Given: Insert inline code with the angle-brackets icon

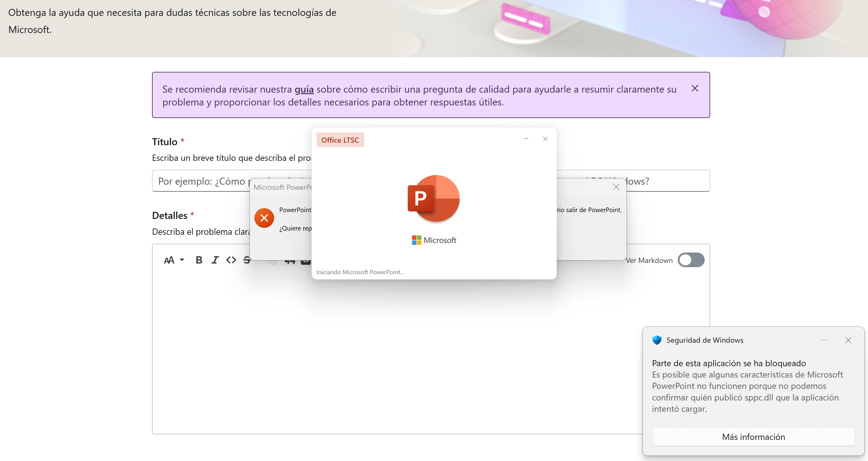Looking at the screenshot, I should coord(231,260).
